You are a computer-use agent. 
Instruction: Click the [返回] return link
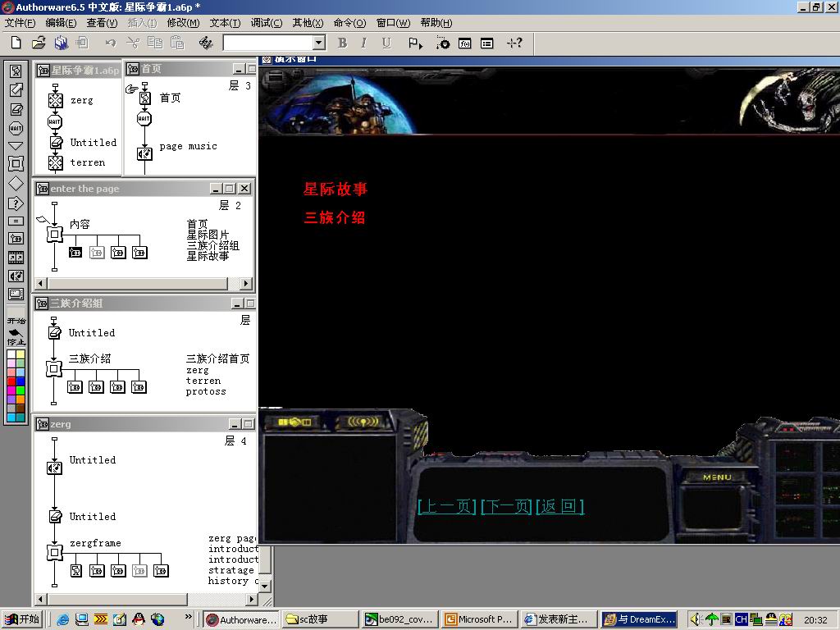(559, 506)
